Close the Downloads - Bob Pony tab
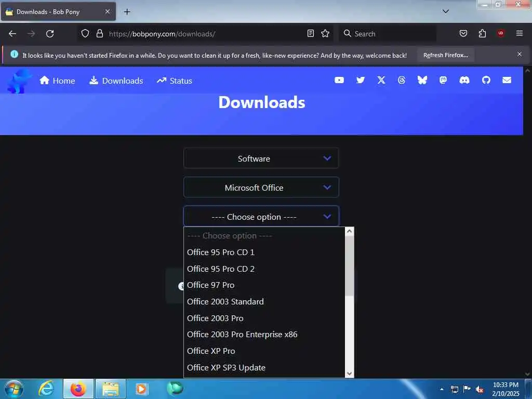The width and height of the screenshot is (532, 399). coord(107,11)
